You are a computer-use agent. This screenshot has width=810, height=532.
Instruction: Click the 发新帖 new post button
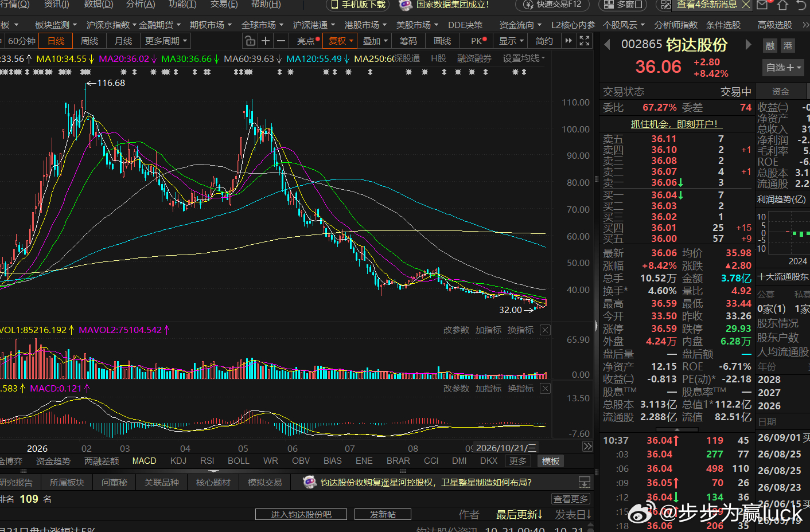point(383,515)
